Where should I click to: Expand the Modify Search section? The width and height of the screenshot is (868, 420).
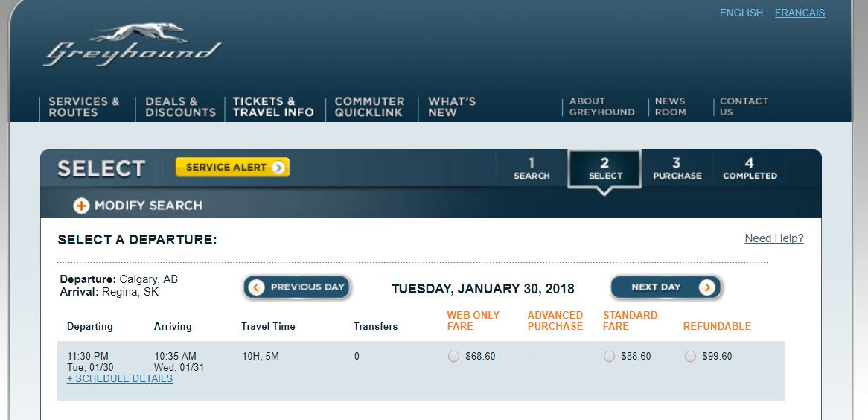(147, 206)
